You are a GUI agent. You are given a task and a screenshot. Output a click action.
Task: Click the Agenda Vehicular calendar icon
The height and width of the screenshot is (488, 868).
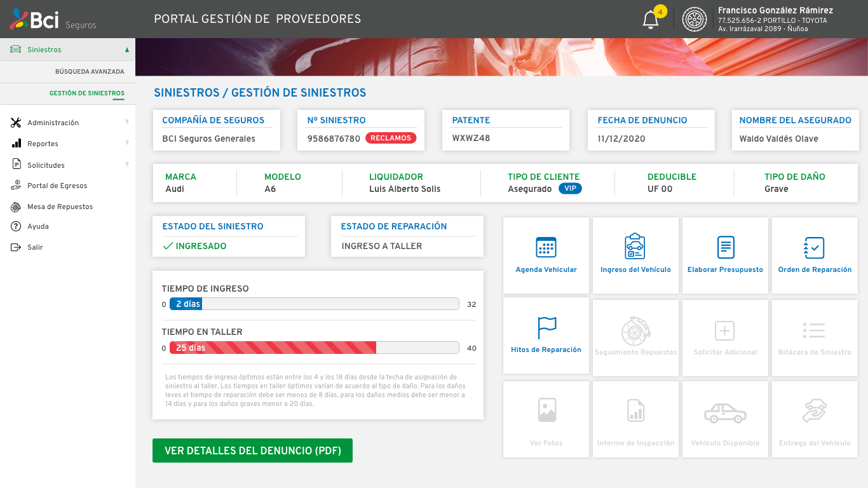click(x=546, y=247)
